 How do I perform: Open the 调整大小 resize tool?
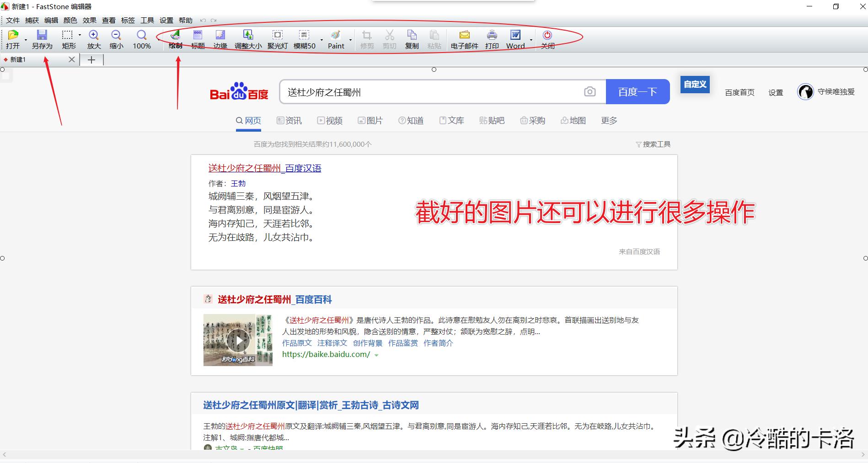248,39
